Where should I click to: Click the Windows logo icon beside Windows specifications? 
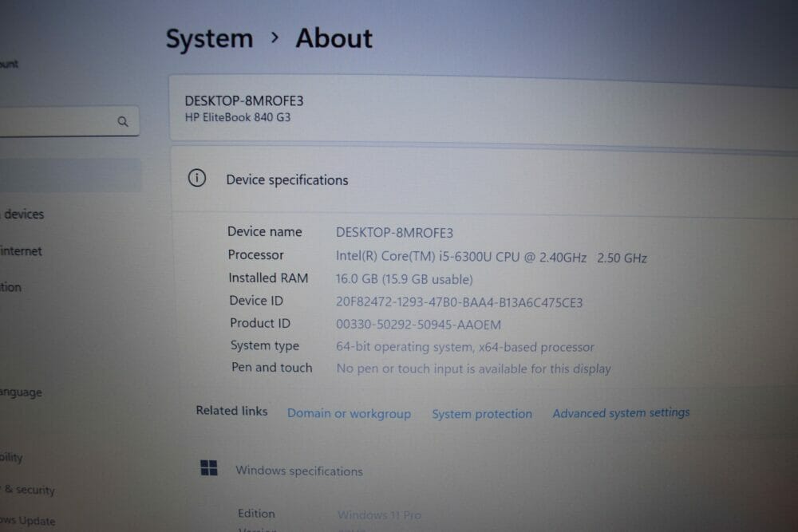pos(208,468)
